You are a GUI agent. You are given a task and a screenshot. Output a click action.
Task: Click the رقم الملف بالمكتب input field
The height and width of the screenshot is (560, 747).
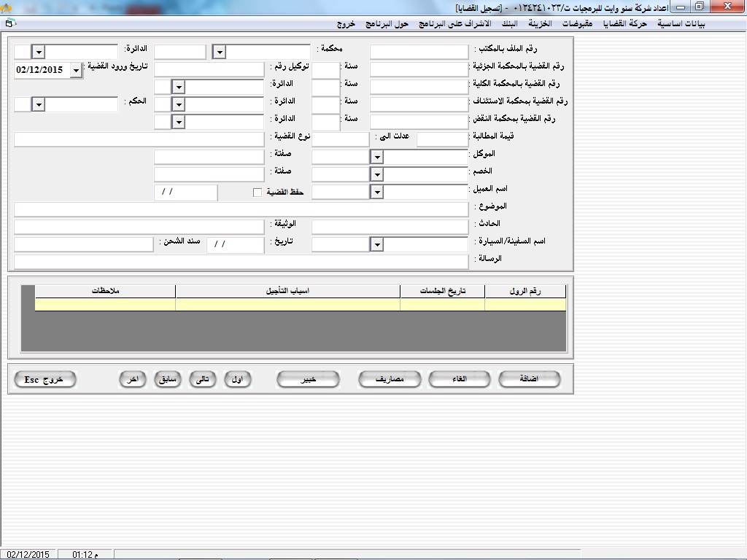(419, 52)
